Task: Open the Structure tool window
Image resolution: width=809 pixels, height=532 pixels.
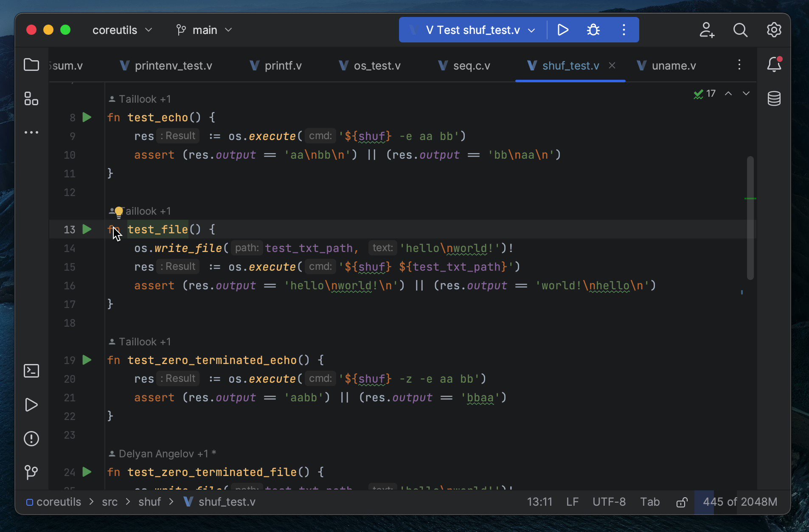Action: tap(31, 98)
